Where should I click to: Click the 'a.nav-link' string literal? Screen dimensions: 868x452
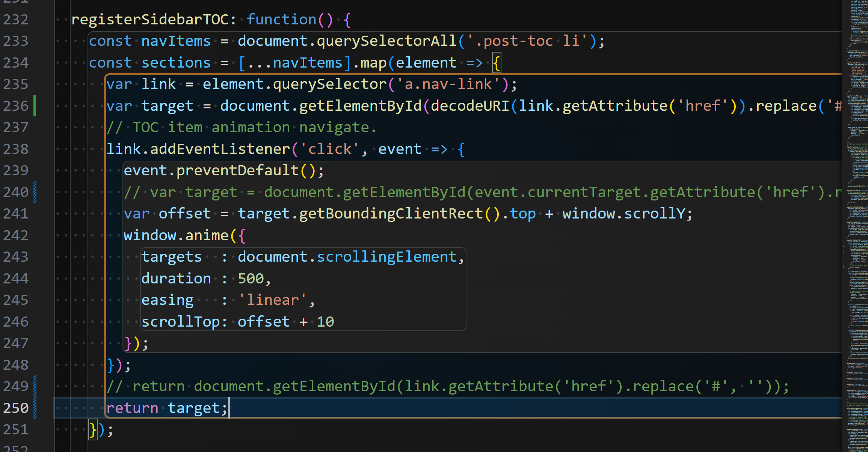pyautogui.click(x=448, y=84)
